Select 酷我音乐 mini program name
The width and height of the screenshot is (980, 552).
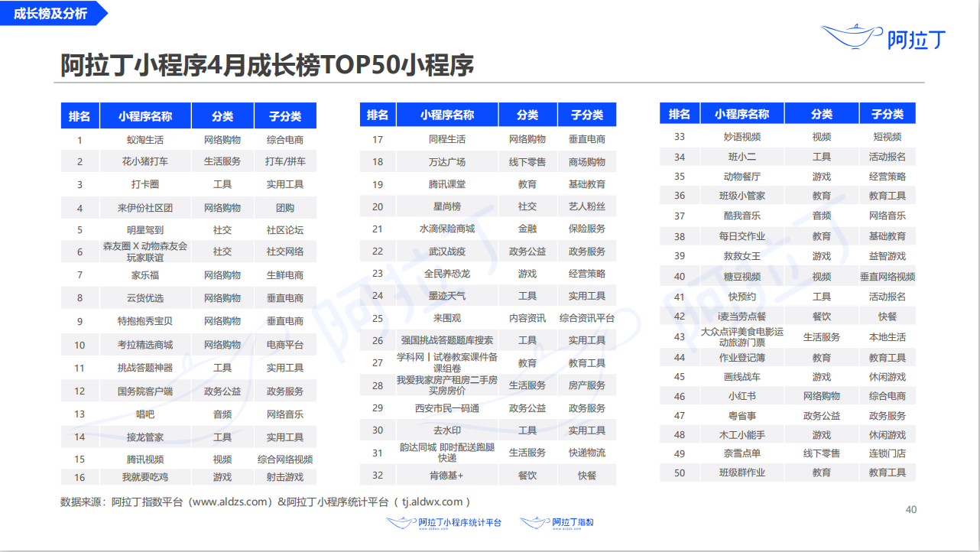click(742, 216)
